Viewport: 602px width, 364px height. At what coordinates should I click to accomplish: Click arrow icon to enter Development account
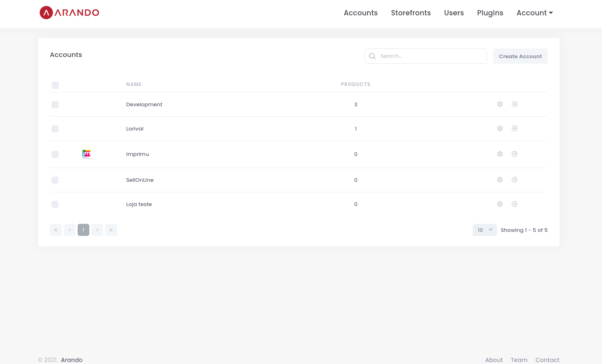pos(514,104)
